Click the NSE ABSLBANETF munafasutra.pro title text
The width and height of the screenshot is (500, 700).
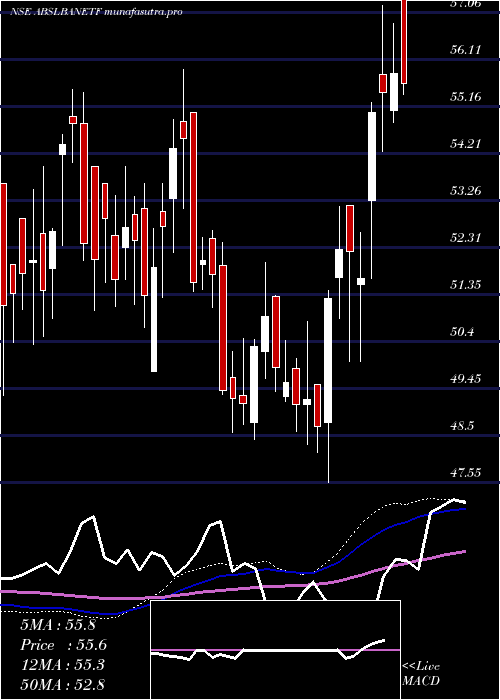(x=96, y=12)
